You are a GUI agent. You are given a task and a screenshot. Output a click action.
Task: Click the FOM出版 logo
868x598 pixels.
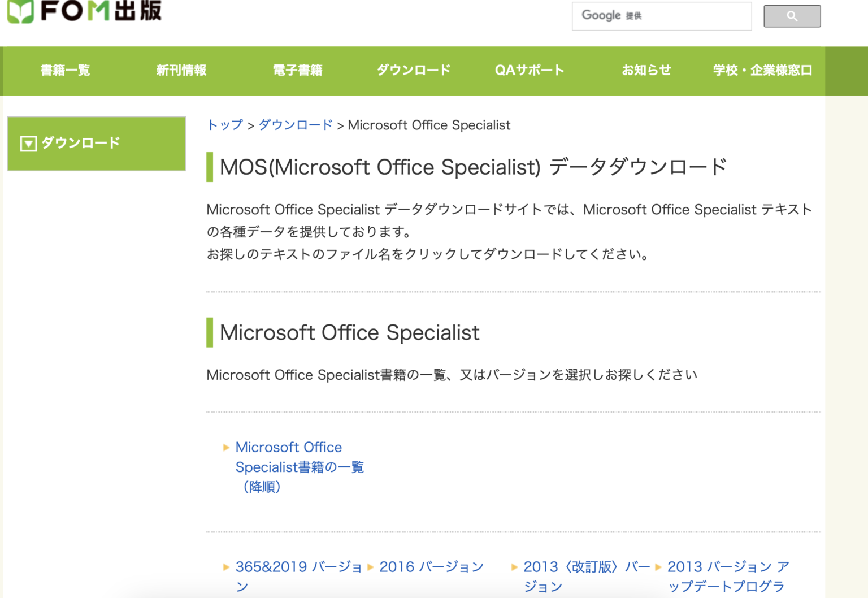[x=85, y=11]
